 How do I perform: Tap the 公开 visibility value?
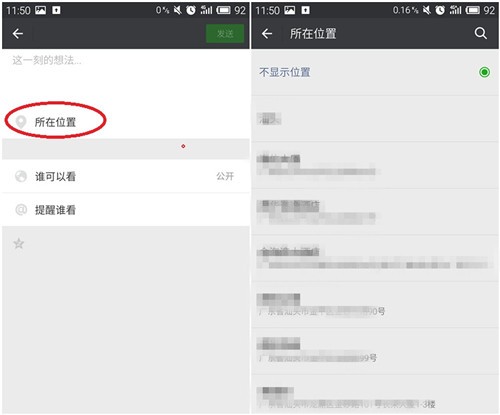click(225, 176)
